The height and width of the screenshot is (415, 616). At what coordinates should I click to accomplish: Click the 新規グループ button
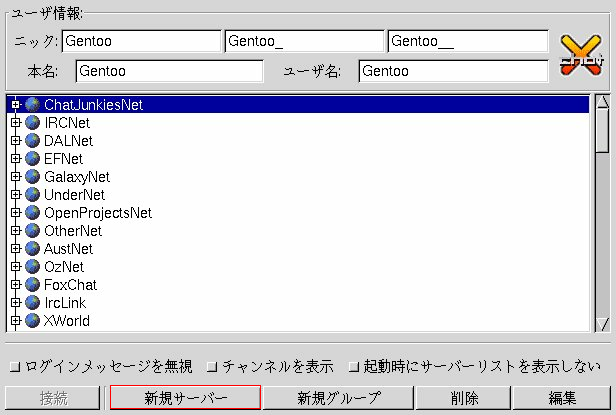338,398
